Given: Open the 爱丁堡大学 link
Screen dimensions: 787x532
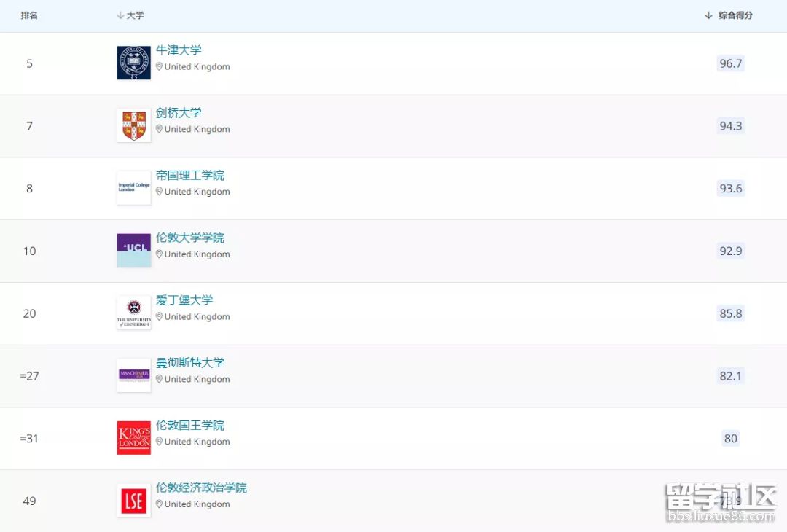Looking at the screenshot, I should pos(184,300).
